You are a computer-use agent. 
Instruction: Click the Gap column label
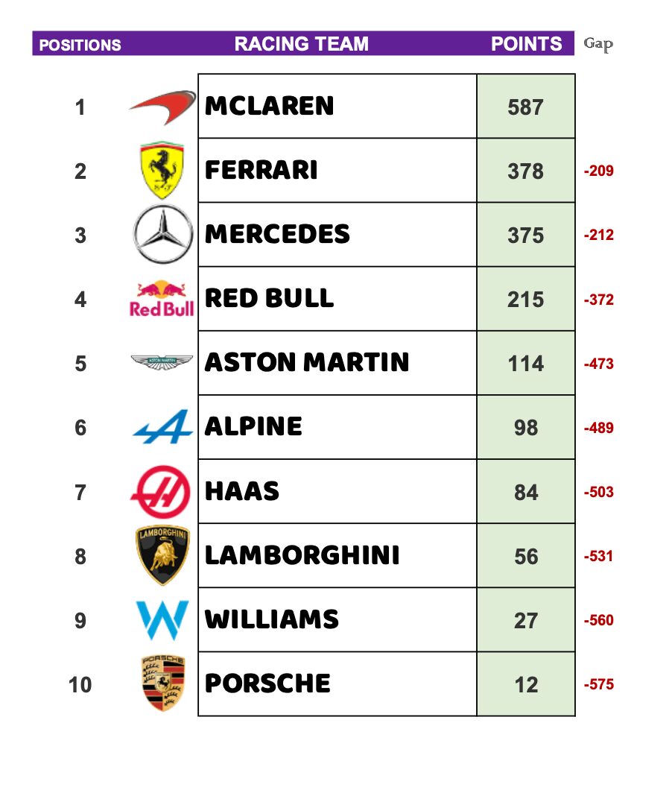pos(598,45)
